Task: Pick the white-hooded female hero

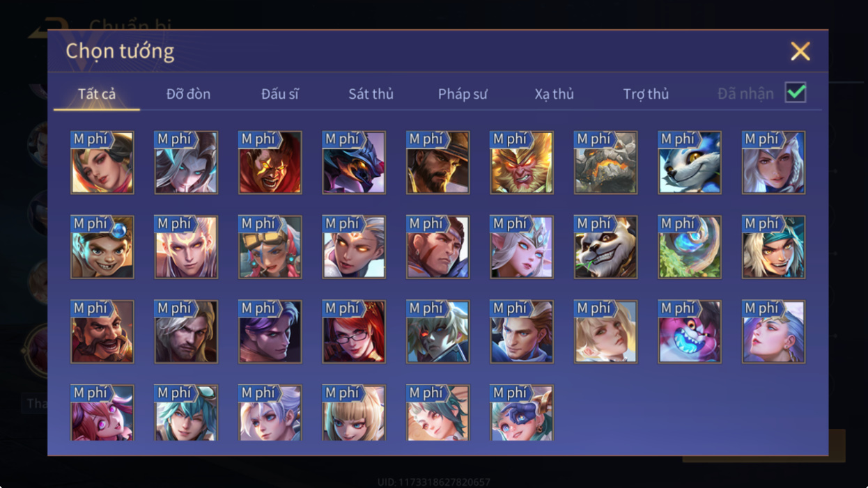Action: (x=773, y=162)
